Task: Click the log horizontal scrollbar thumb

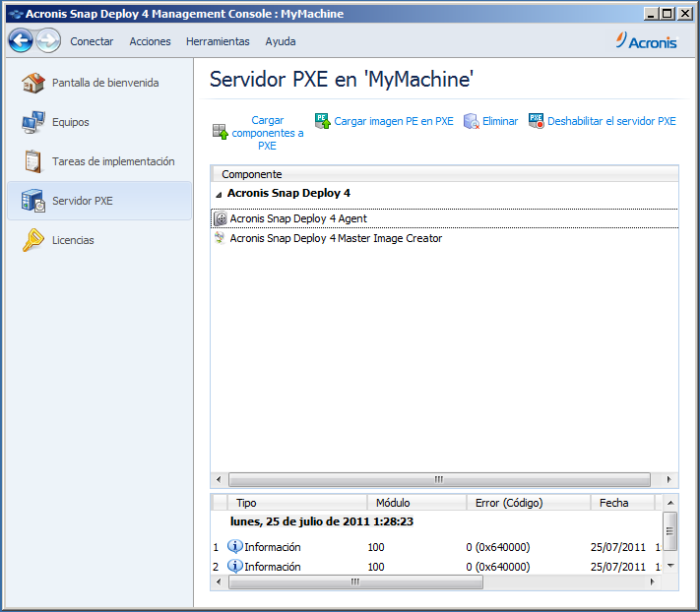Action: tap(355, 581)
